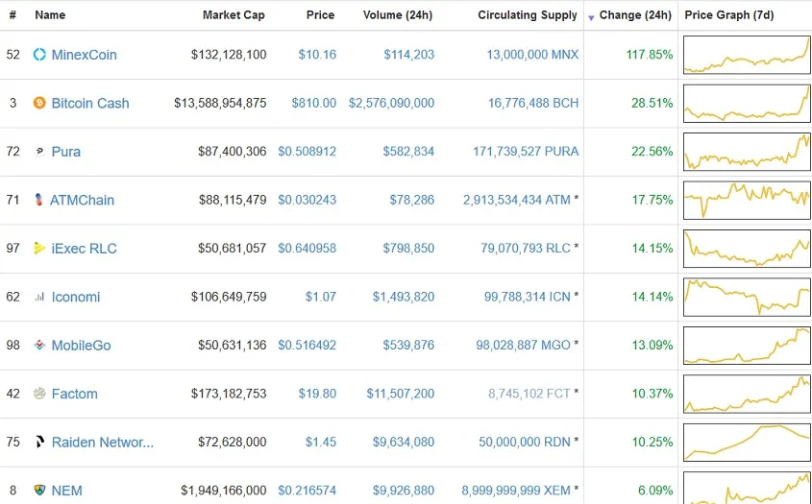Sort table by Price column header
The width and height of the screenshot is (812, 504).
(320, 15)
